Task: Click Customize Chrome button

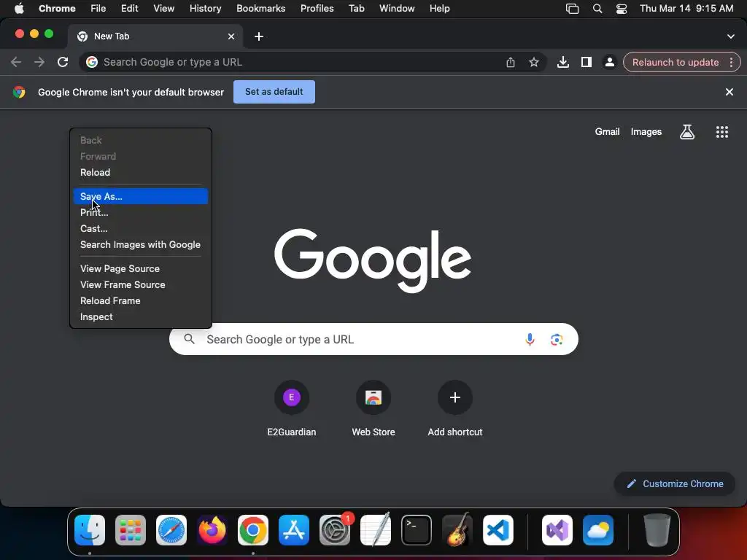Action: 675,484
